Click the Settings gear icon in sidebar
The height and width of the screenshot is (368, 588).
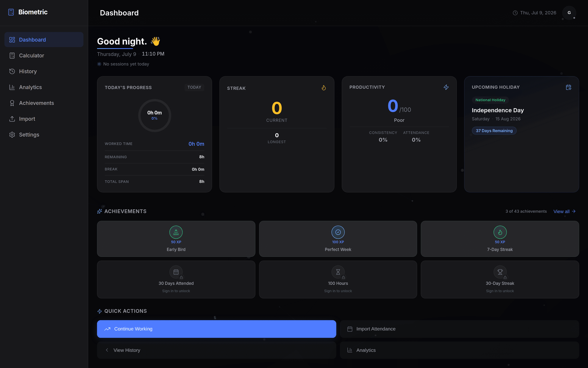[12, 135]
